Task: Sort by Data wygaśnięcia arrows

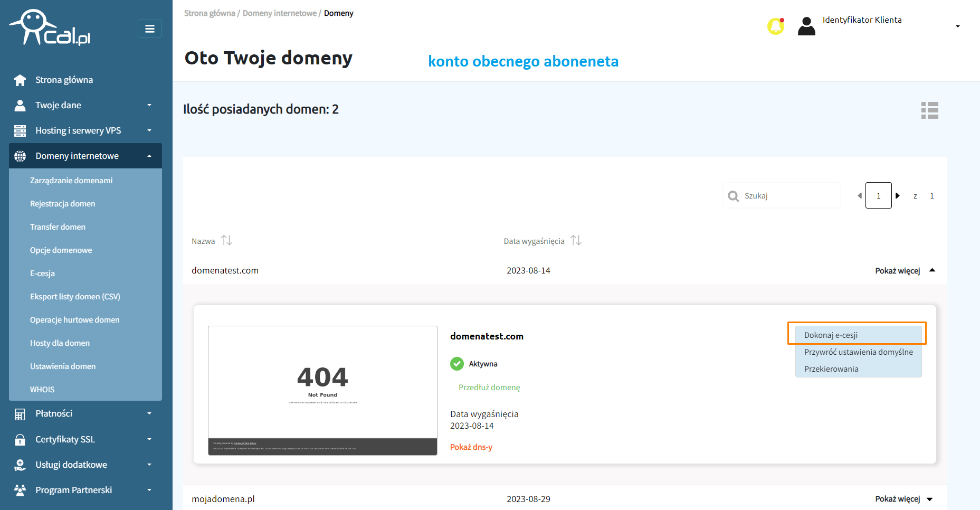Action: (576, 241)
